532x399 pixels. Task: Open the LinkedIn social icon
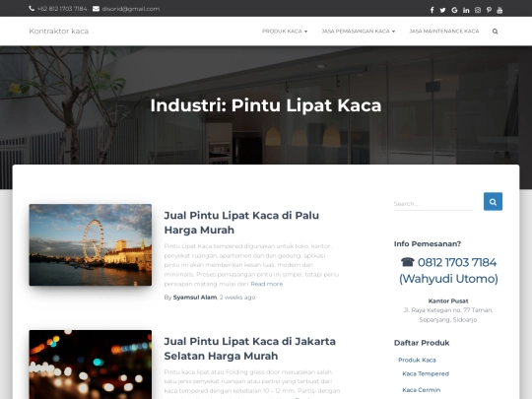tap(466, 10)
